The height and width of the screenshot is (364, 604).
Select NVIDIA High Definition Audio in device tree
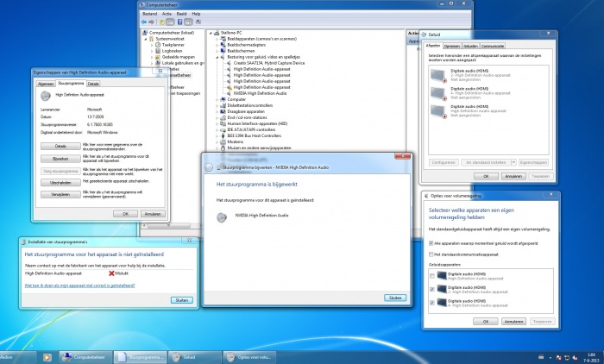click(x=256, y=93)
